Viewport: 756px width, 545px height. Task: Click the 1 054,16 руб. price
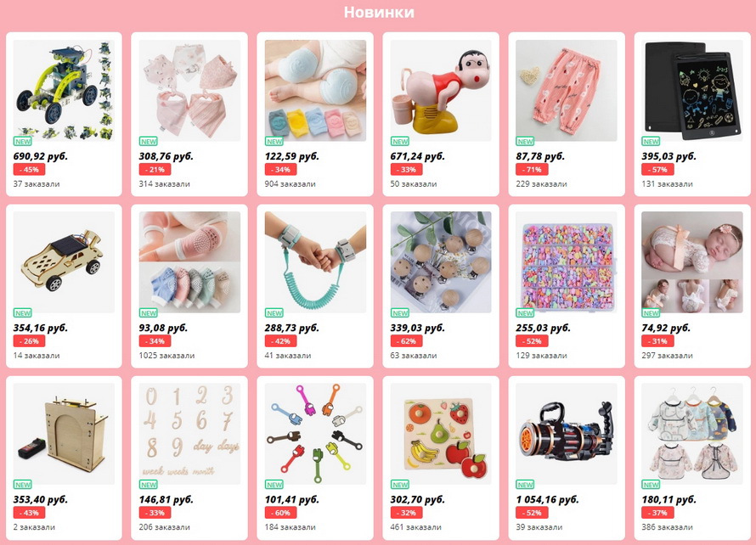tap(547, 499)
